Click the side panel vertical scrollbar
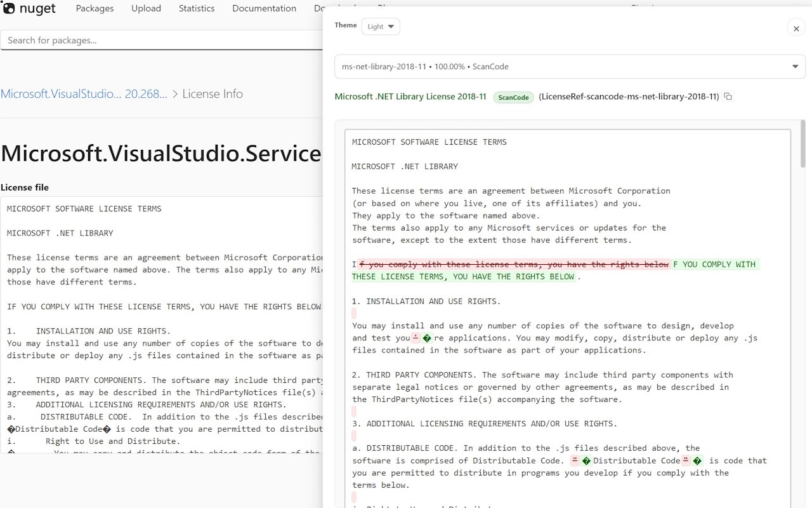Screen dimensions: 812x508 pos(803,144)
